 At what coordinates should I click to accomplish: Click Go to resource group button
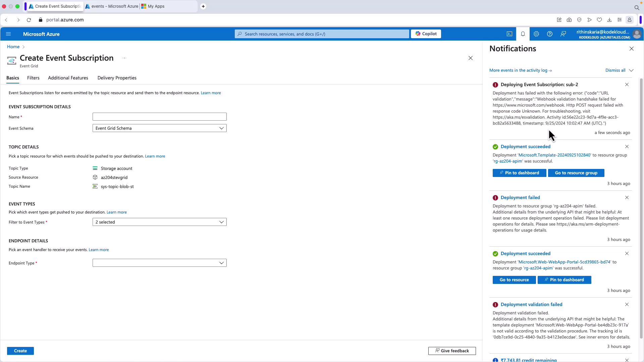point(576,173)
